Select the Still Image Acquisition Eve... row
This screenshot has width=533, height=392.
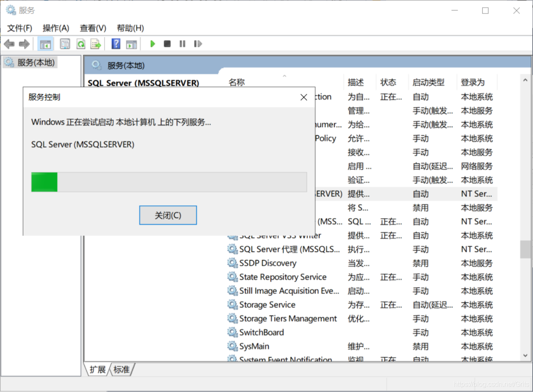coord(362,291)
